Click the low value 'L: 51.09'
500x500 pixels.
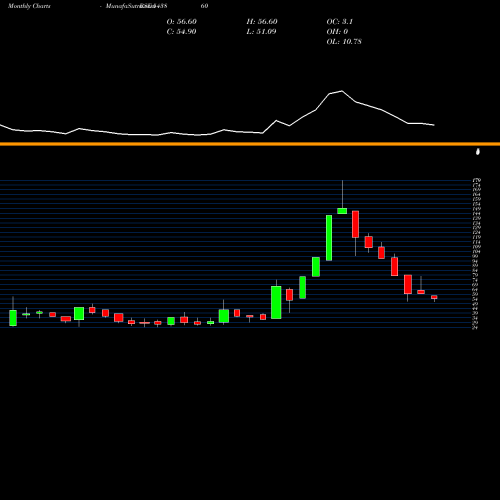(261, 31)
